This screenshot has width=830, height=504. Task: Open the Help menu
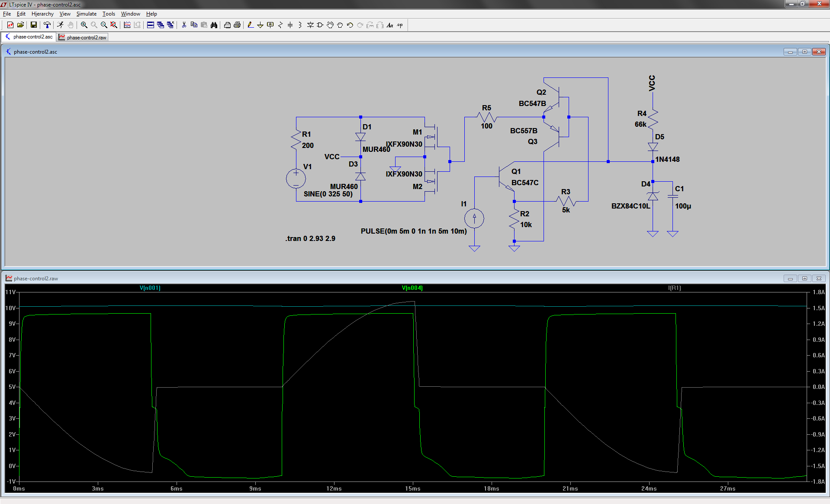151,14
